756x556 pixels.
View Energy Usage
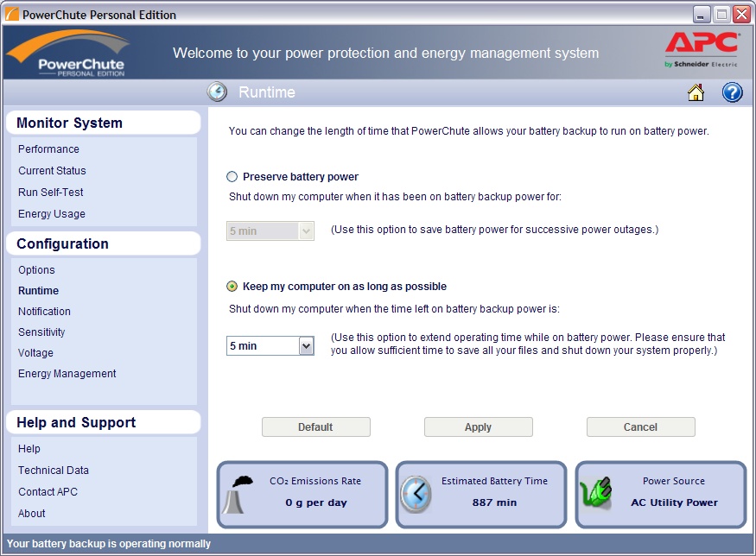[x=52, y=214]
